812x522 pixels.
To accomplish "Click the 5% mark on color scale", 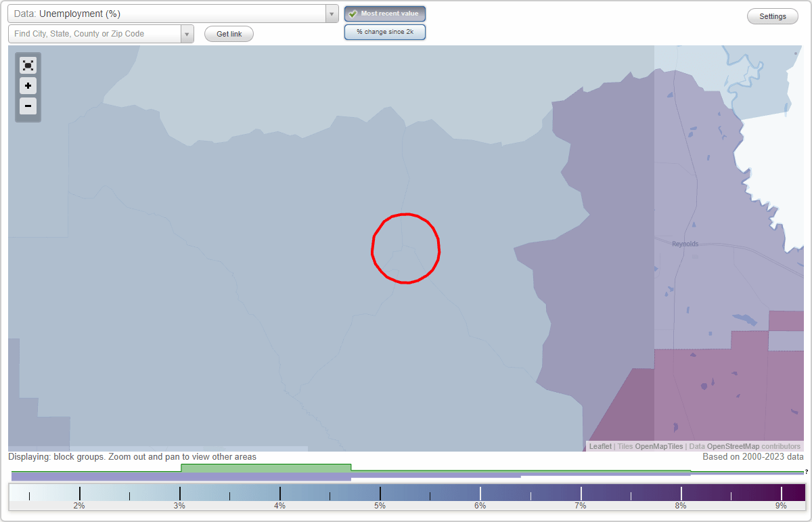I will pos(380,506).
